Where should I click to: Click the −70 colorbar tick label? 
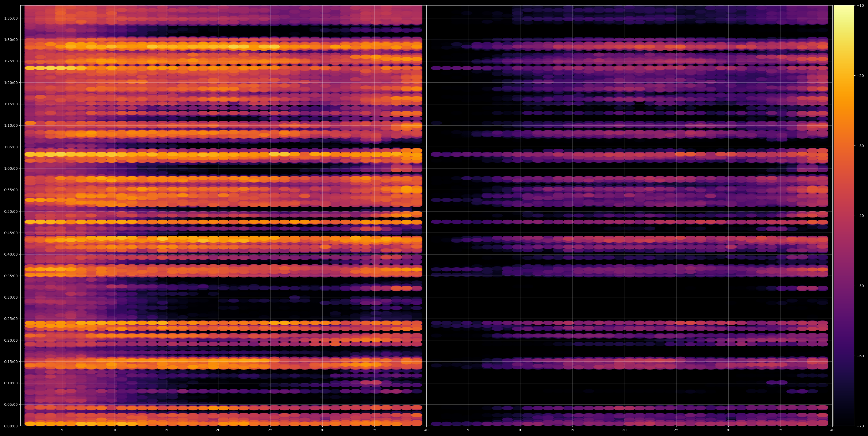coord(860,426)
